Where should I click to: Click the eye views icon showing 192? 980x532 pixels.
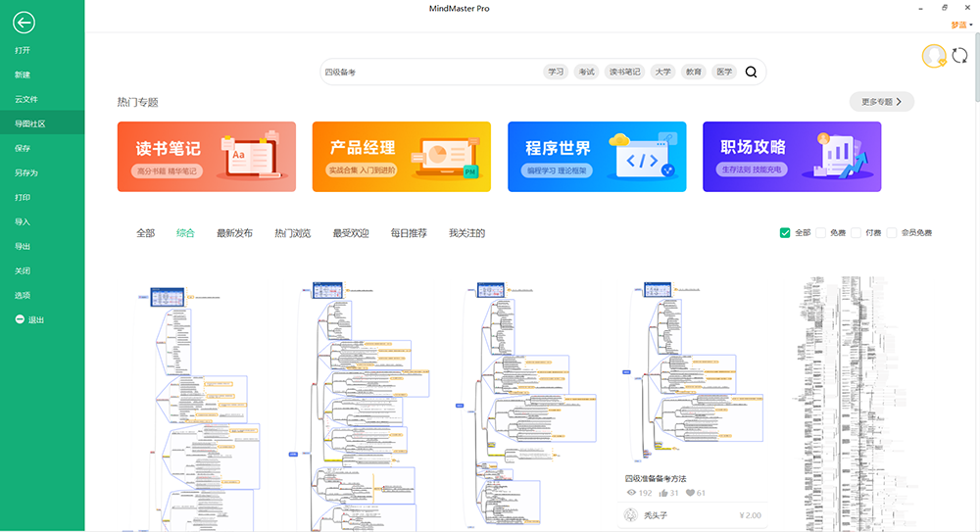coord(631,493)
